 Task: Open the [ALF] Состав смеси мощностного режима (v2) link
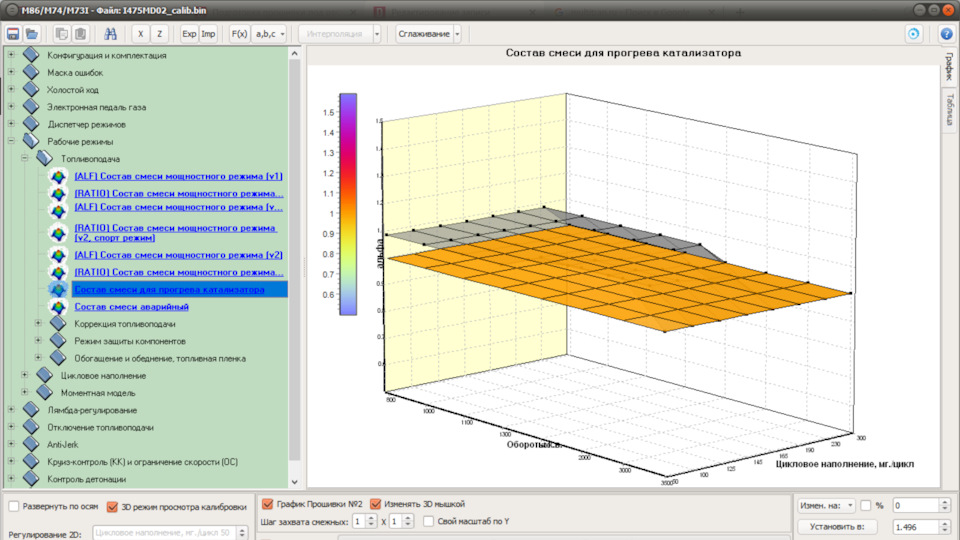pos(178,255)
